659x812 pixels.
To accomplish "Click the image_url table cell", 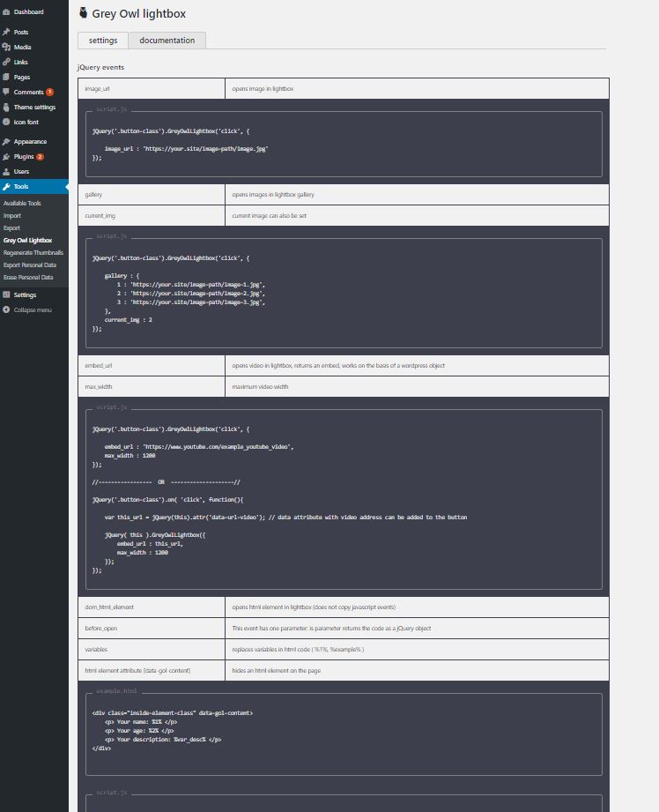I will point(152,88).
